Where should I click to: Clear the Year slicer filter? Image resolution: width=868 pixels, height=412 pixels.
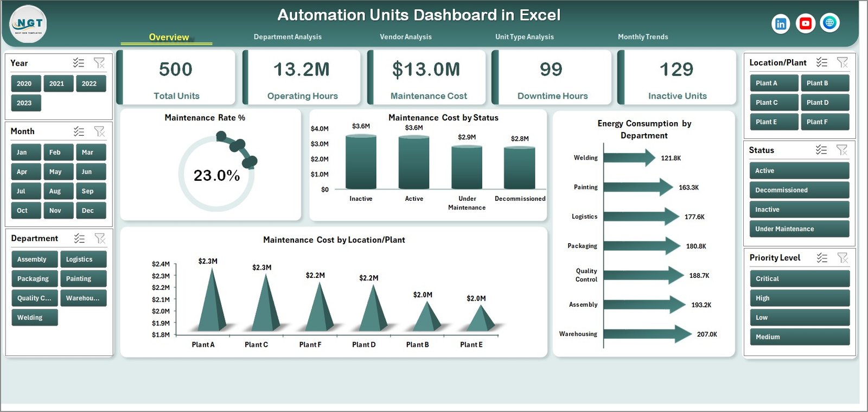click(x=99, y=63)
